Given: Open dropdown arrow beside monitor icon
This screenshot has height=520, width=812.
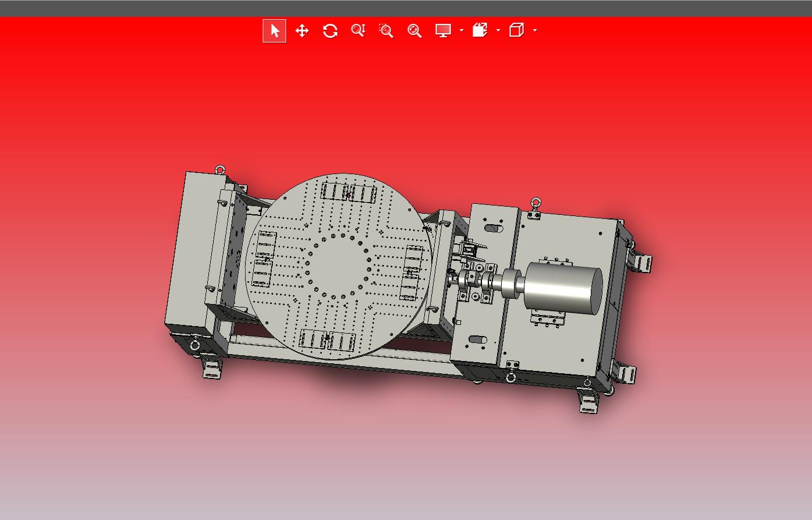Looking at the screenshot, I should pos(462,30).
